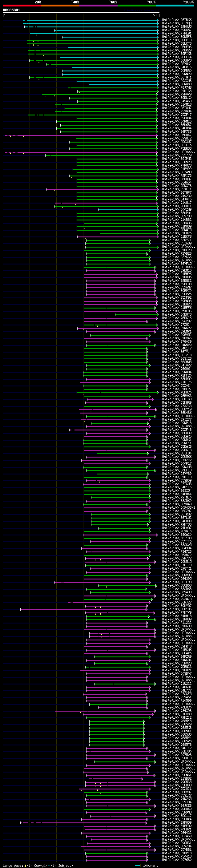Viewport: 197px width, 868px height.
Task: Select hit label UniRef100_Q84XR8
Action: [177, 711]
